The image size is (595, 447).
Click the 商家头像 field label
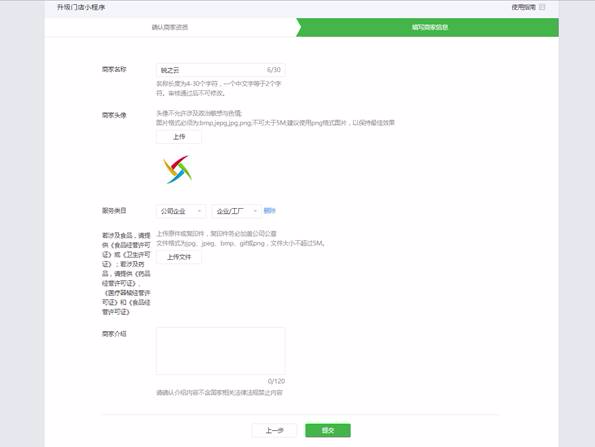[114, 115]
